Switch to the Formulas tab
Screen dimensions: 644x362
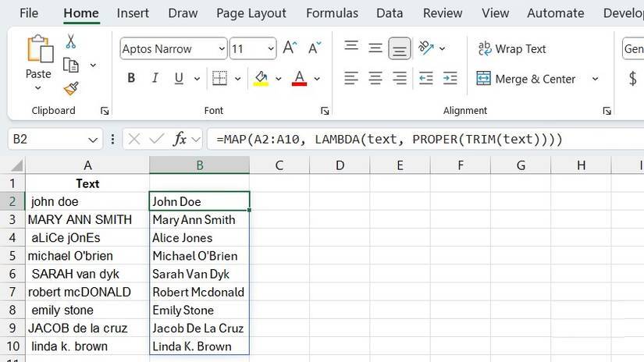click(332, 13)
